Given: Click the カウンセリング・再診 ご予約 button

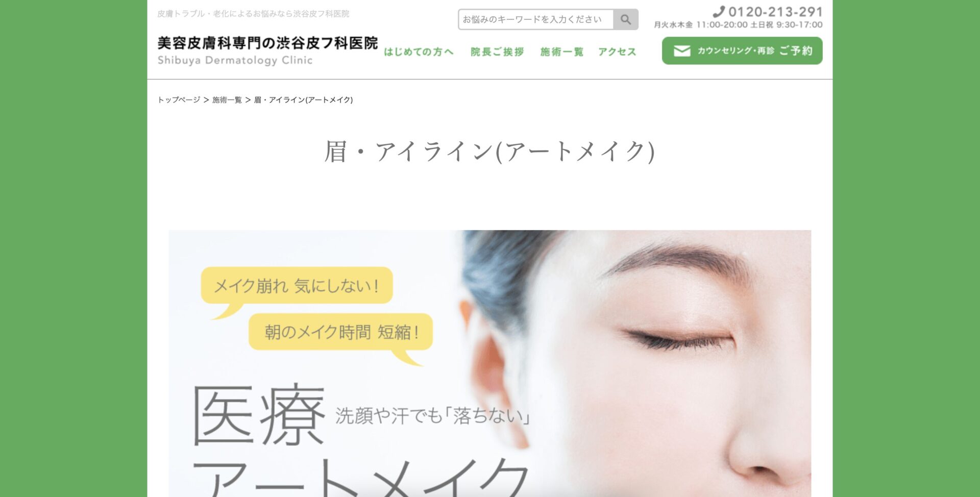Looking at the screenshot, I should tap(742, 51).
